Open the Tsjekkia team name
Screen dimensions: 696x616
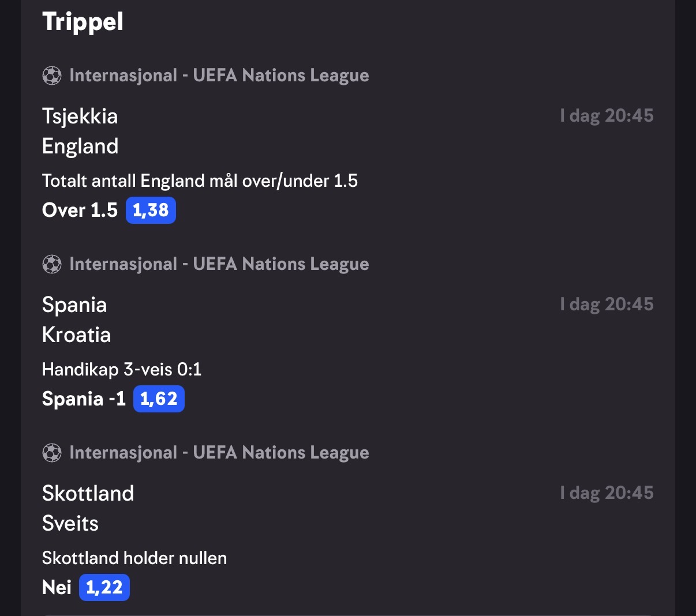tap(80, 117)
